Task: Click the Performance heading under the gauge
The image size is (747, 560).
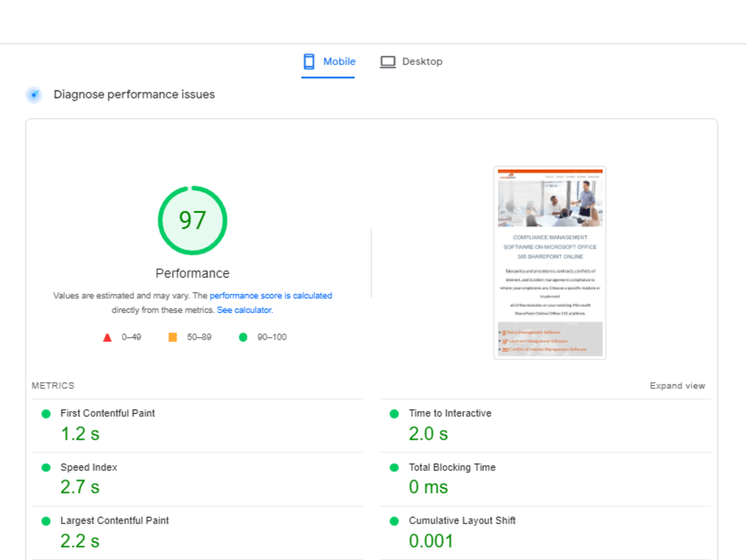Action: point(193,273)
